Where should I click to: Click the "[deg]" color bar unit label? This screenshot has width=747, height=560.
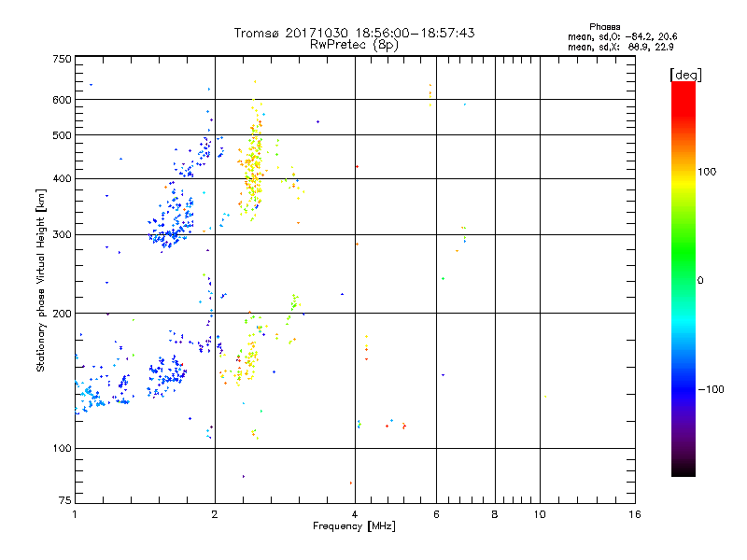coord(685,75)
